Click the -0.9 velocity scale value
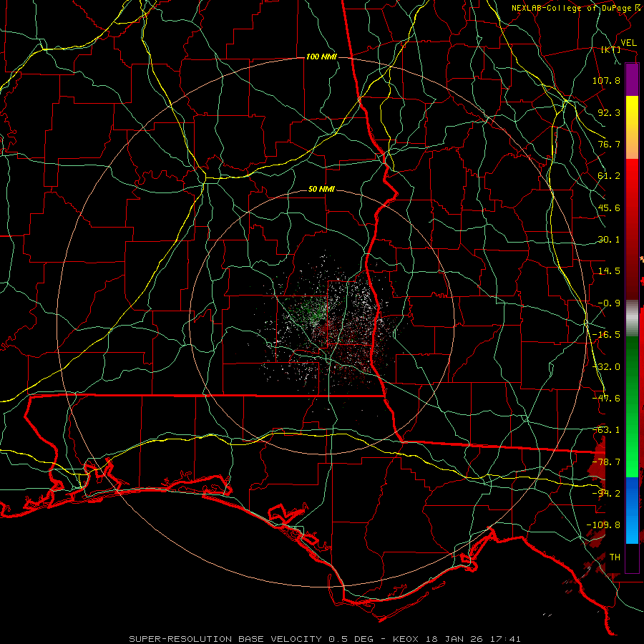Viewport: 644px width, 644px height. [609, 303]
